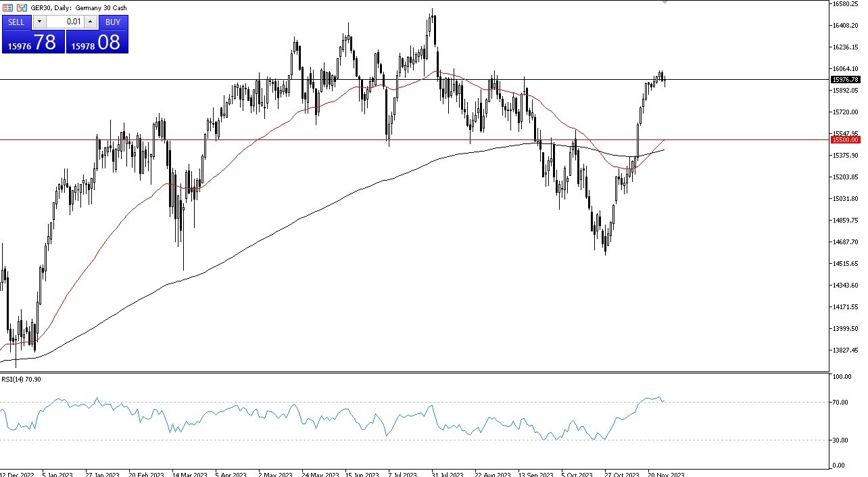Screen dimensions: 868x477
Task: Click the chart properties icon in top-left corner
Action: coord(7,7)
